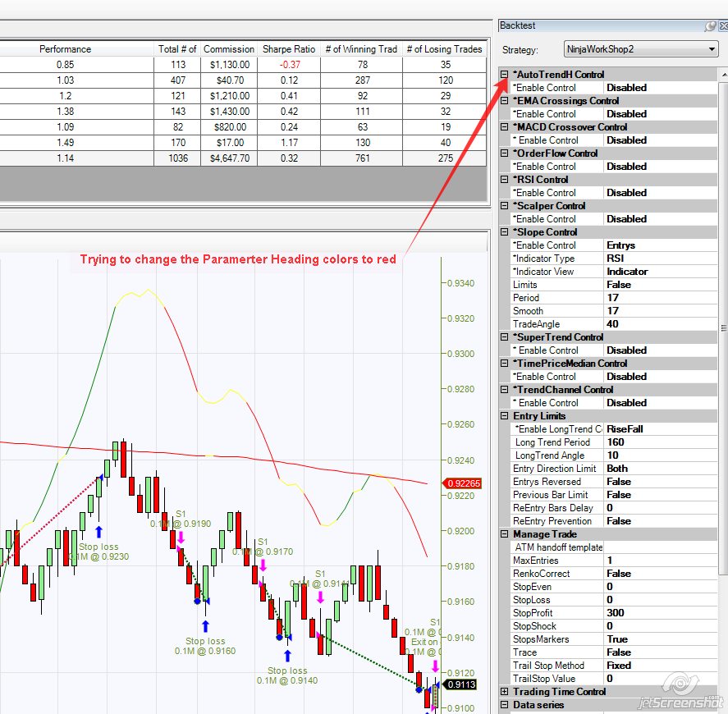
Task: Click the ReEntry Prevention value False
Action: point(660,521)
